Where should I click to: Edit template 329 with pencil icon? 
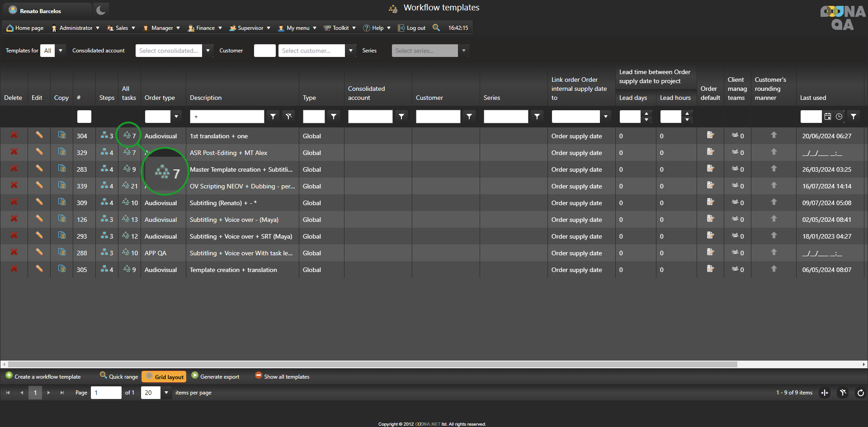pos(39,152)
